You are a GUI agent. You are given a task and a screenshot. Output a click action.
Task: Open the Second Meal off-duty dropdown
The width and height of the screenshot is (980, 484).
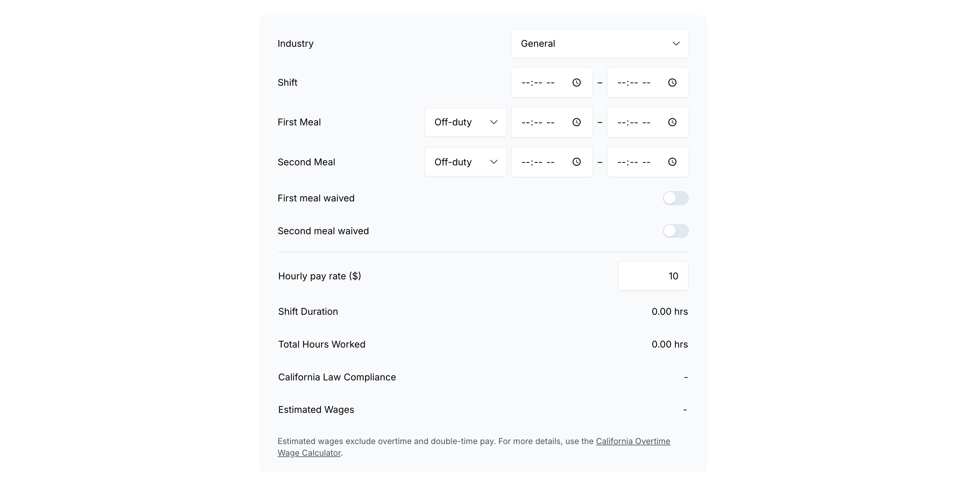click(465, 162)
